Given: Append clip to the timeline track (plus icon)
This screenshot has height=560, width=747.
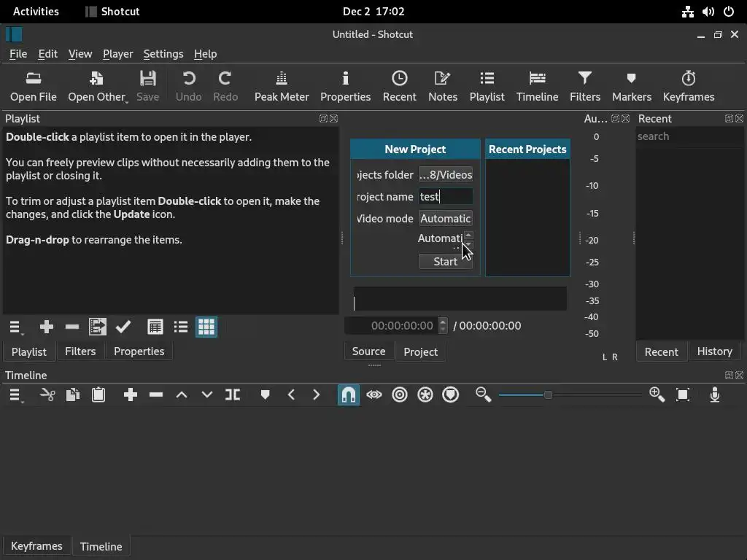Looking at the screenshot, I should [130, 394].
